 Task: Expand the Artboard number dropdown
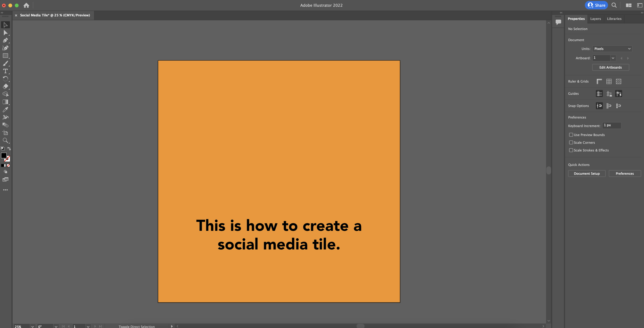(613, 58)
